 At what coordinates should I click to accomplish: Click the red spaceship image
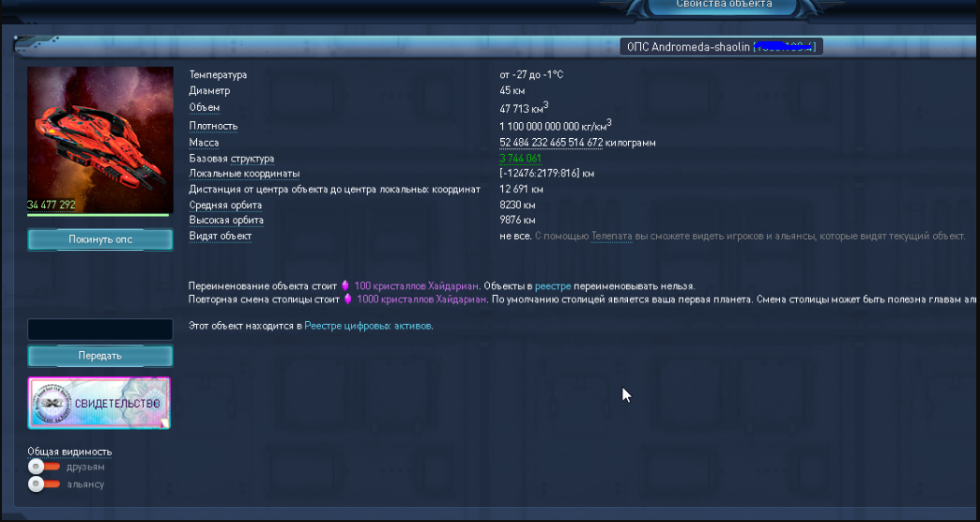coord(100,131)
